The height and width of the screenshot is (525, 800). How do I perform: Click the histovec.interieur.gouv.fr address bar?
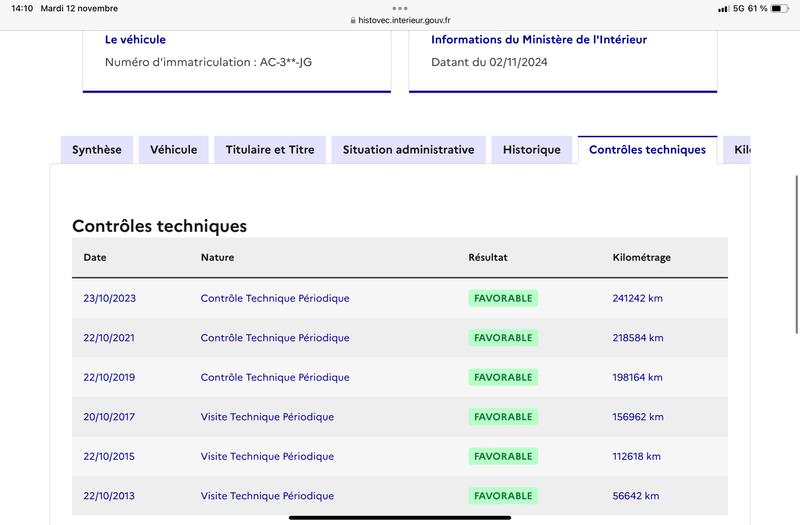[400, 20]
